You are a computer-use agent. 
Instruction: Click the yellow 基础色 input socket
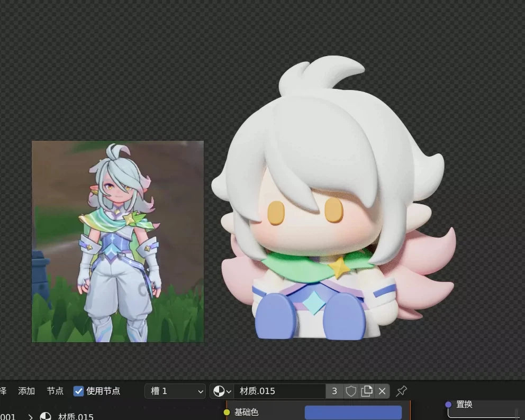[227, 412]
